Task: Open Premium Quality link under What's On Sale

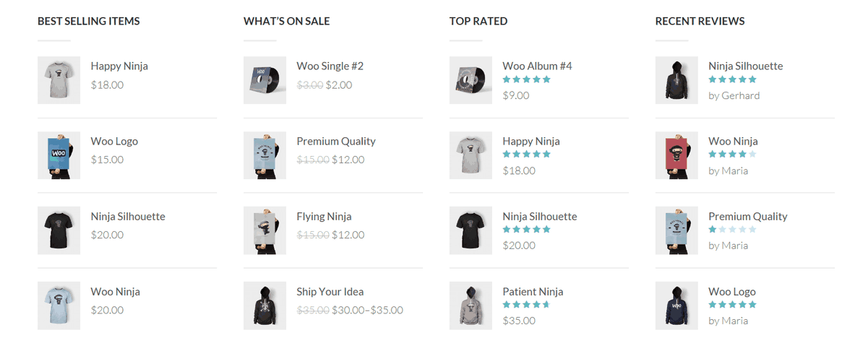Action: (336, 142)
